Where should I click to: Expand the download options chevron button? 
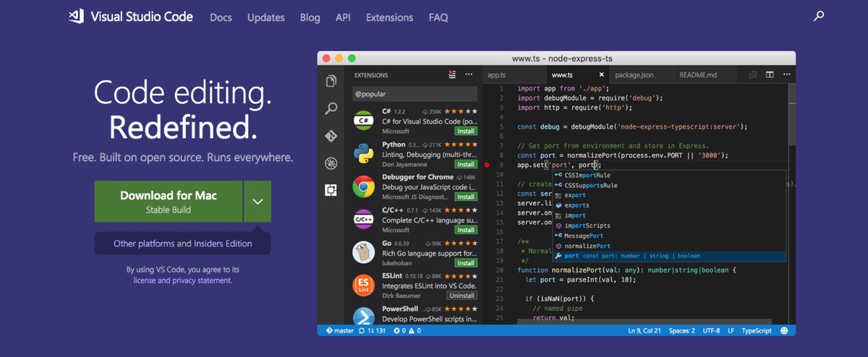258,202
